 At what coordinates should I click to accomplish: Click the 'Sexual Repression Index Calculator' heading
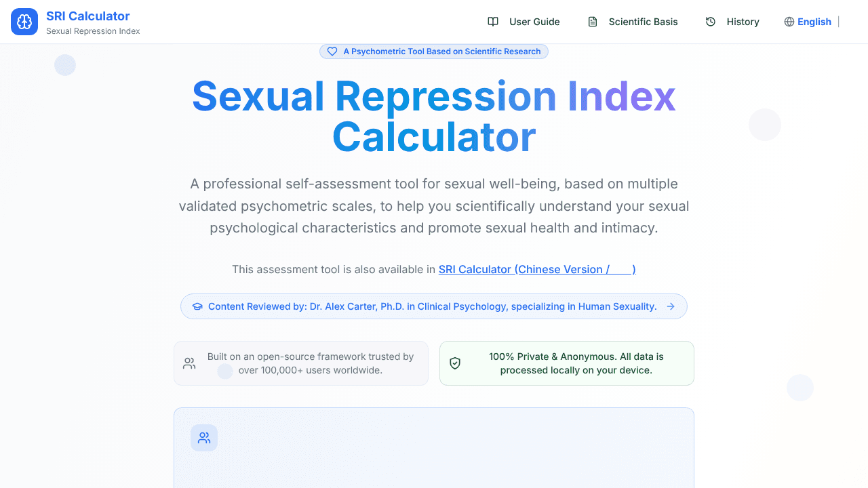(434, 117)
